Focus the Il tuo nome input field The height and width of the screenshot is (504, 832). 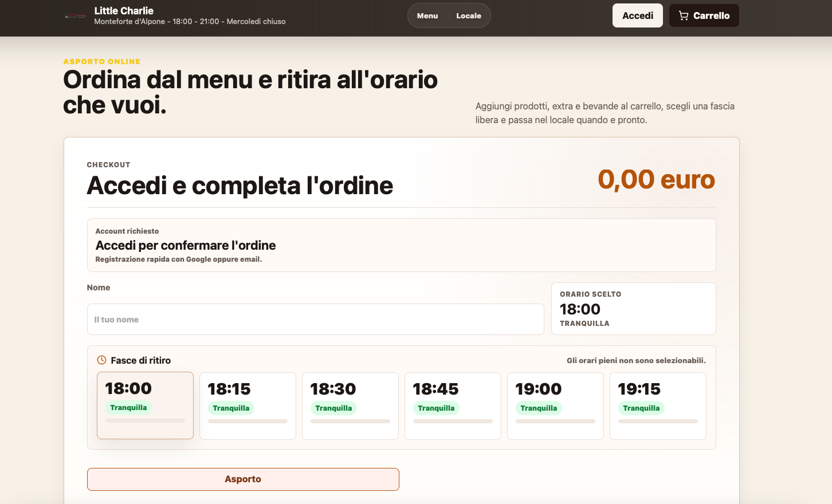[x=316, y=320]
